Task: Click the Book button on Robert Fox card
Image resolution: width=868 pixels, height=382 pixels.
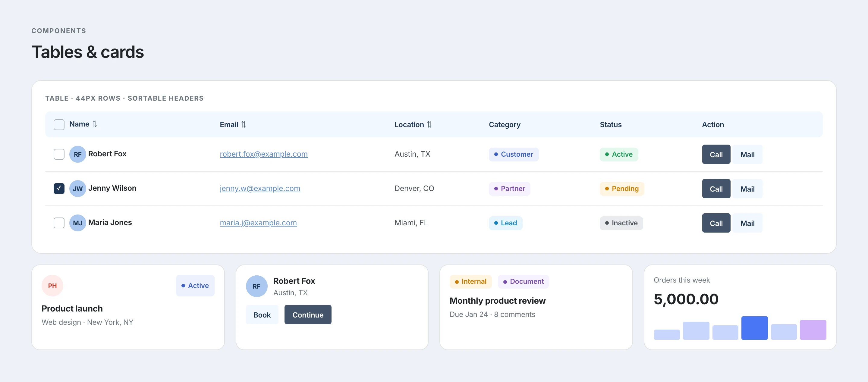Action: coord(262,315)
